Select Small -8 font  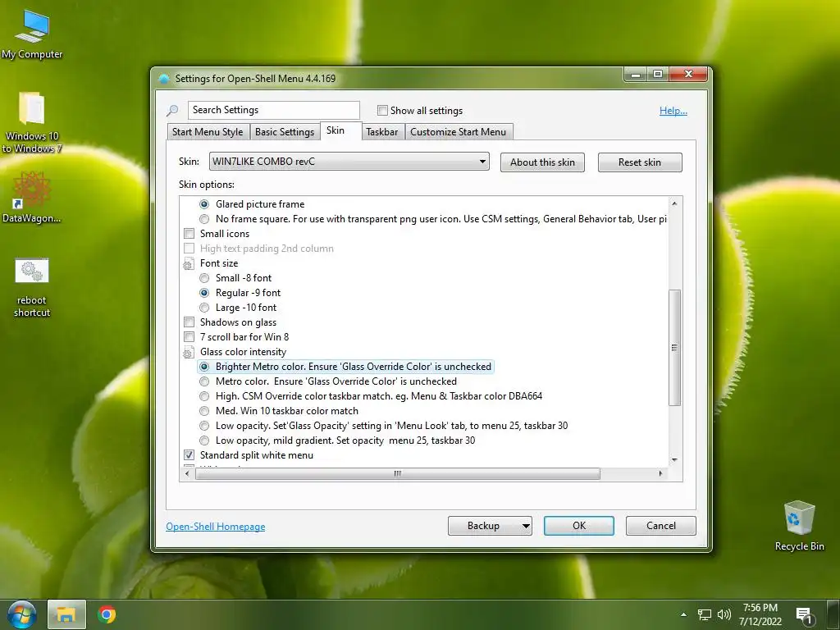click(x=204, y=278)
